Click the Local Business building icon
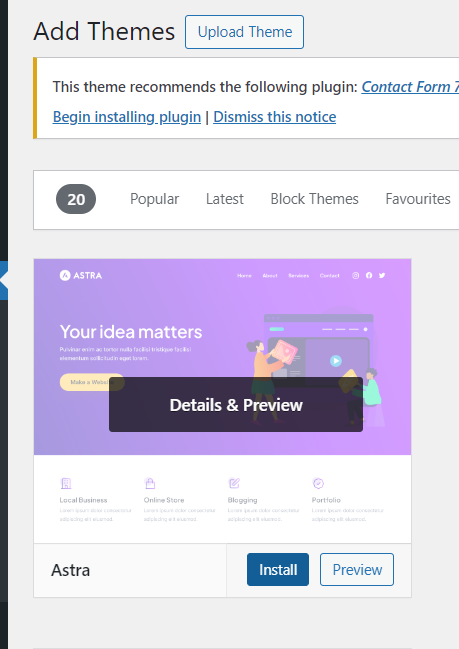459x649 pixels. click(x=66, y=483)
